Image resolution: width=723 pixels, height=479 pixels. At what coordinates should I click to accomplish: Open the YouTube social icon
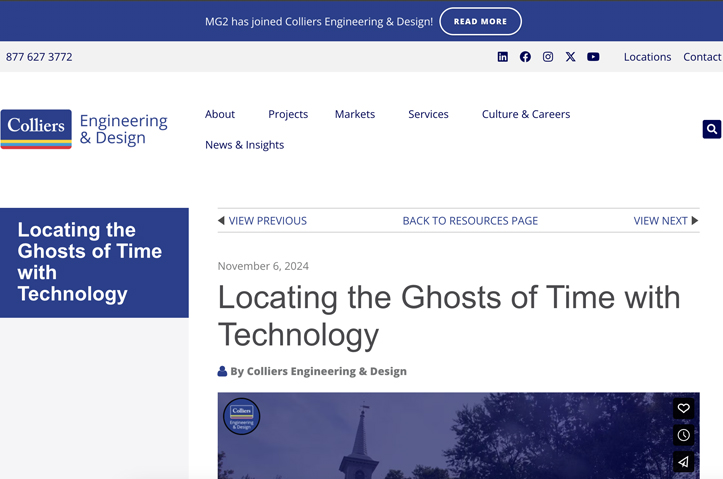(593, 57)
